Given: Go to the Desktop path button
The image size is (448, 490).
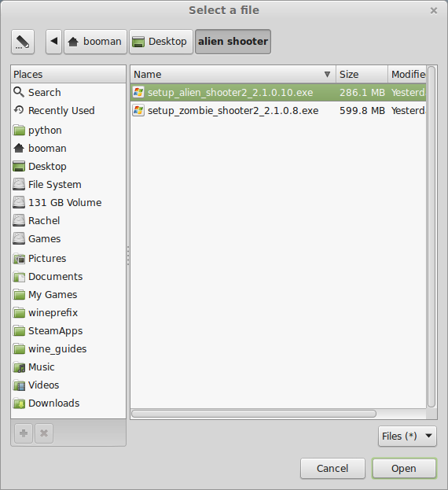Looking at the screenshot, I should tap(161, 42).
